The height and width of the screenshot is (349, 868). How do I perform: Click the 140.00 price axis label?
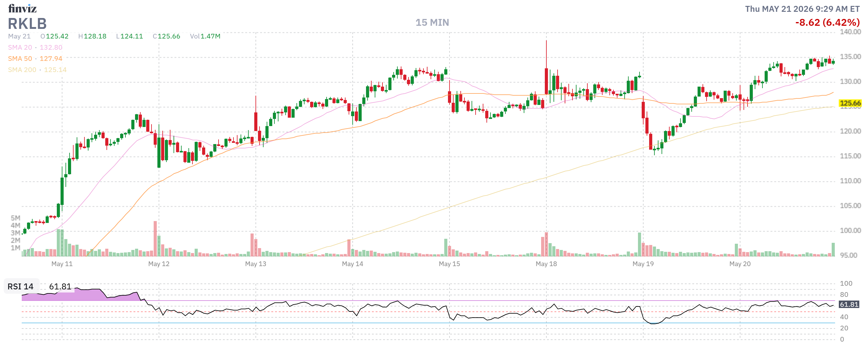850,32
